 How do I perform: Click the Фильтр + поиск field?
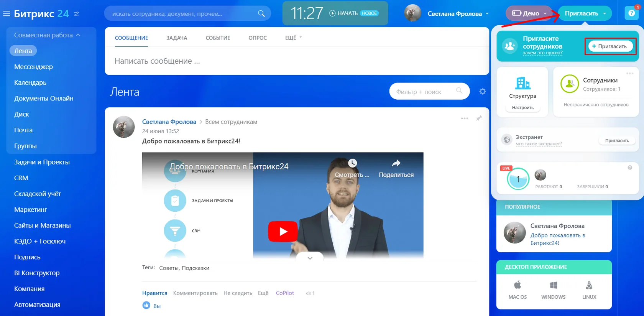(429, 91)
